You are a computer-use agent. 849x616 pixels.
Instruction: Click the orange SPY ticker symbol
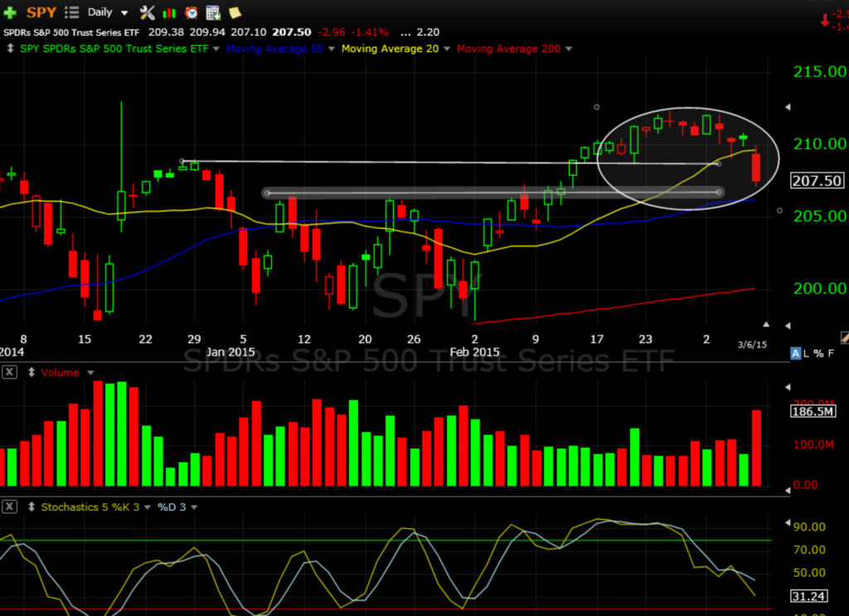point(41,12)
